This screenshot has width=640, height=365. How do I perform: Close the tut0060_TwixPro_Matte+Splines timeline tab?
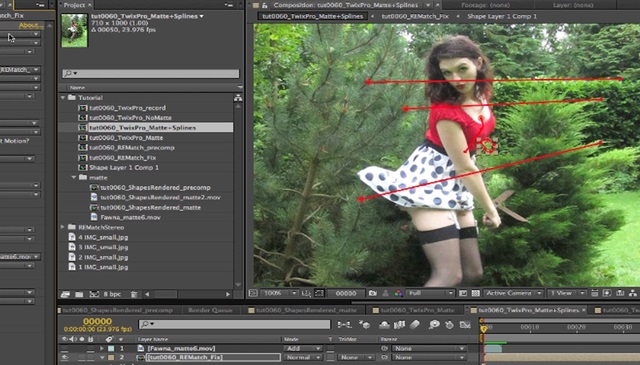[x=584, y=310]
